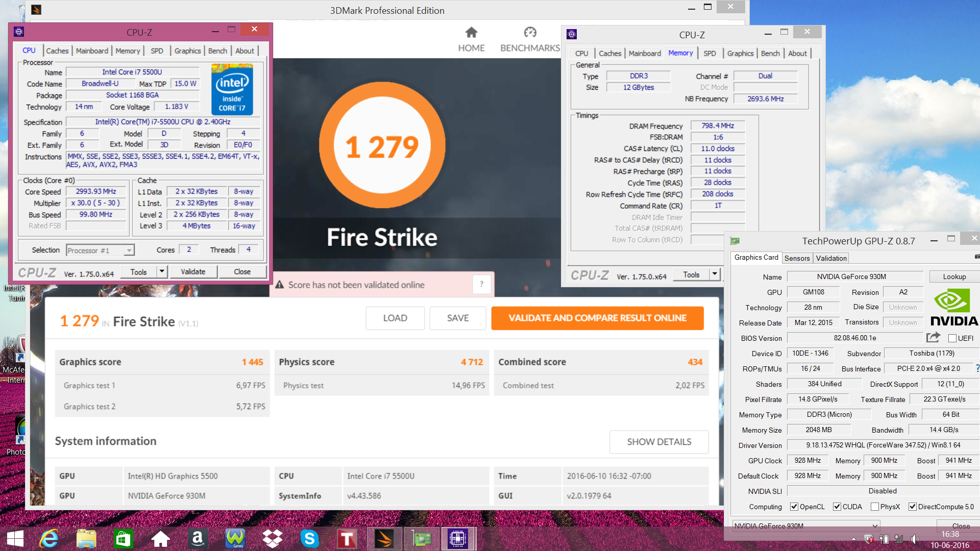Image resolution: width=980 pixels, height=551 pixels.
Task: Click the network signal icon in system tray
Action: 899,539
